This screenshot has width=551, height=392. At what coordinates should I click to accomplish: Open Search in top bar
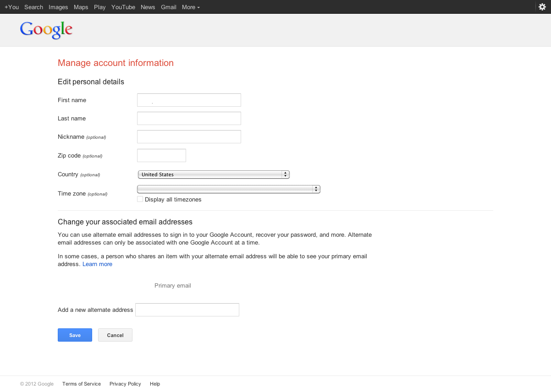(x=33, y=7)
